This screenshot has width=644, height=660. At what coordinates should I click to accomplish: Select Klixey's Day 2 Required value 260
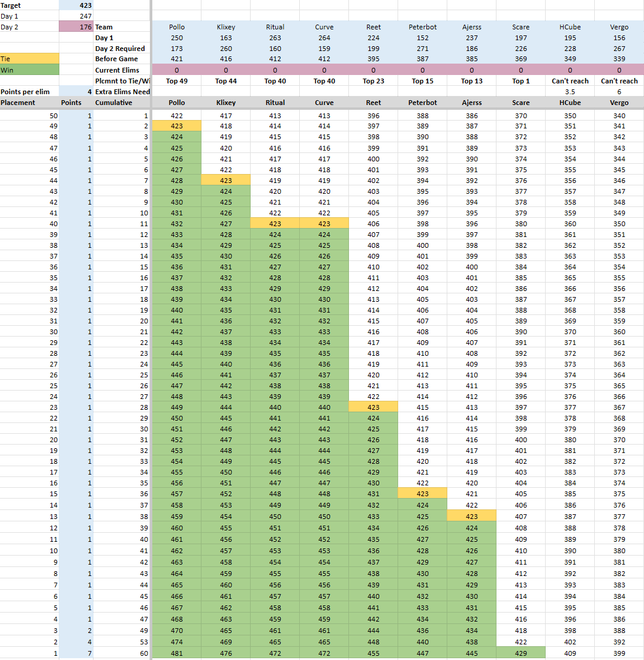click(x=226, y=49)
